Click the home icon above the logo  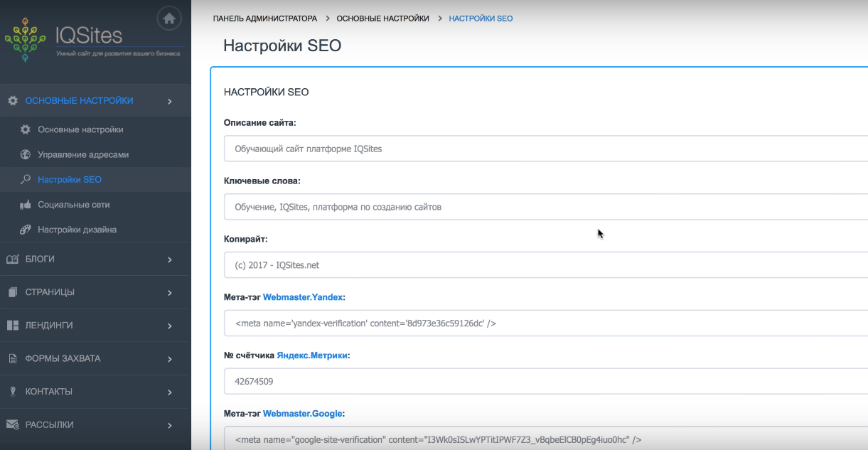(x=168, y=18)
